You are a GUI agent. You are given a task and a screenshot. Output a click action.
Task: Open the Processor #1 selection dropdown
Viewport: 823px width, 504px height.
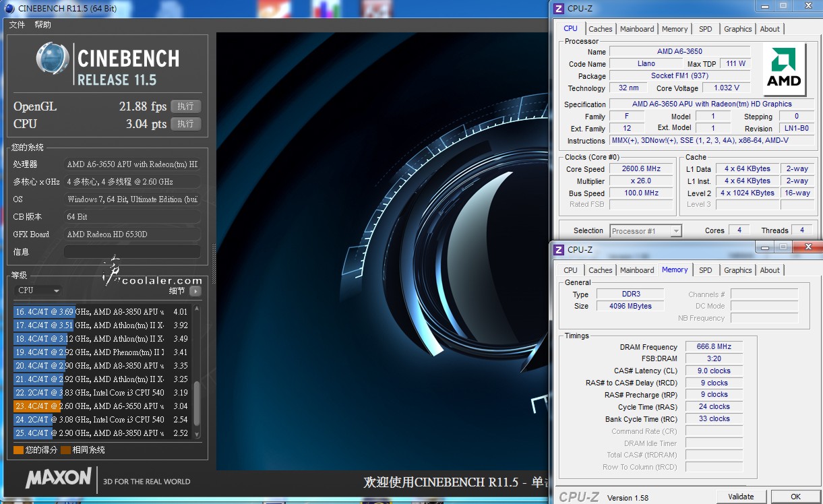click(x=646, y=230)
